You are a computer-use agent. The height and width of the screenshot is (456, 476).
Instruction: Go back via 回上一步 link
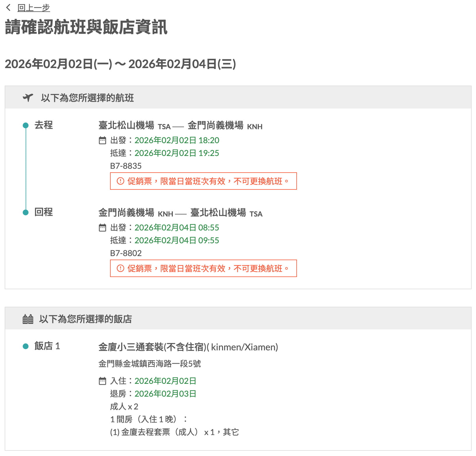coord(33,8)
